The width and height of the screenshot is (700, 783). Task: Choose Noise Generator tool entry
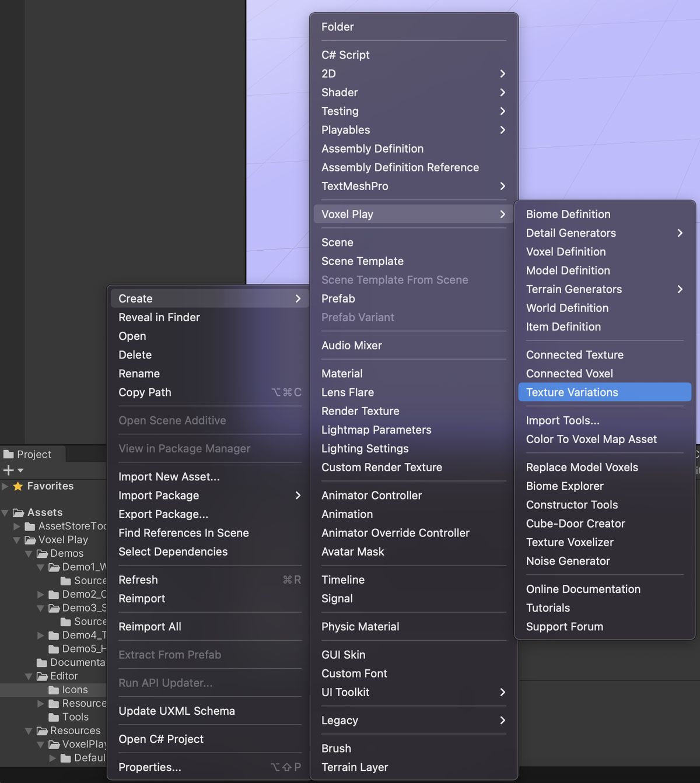[568, 561]
